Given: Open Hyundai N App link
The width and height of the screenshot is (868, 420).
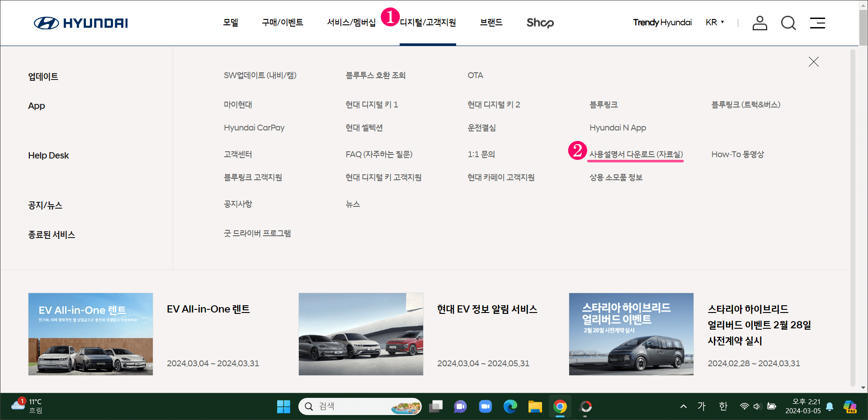Looking at the screenshot, I should coord(618,128).
